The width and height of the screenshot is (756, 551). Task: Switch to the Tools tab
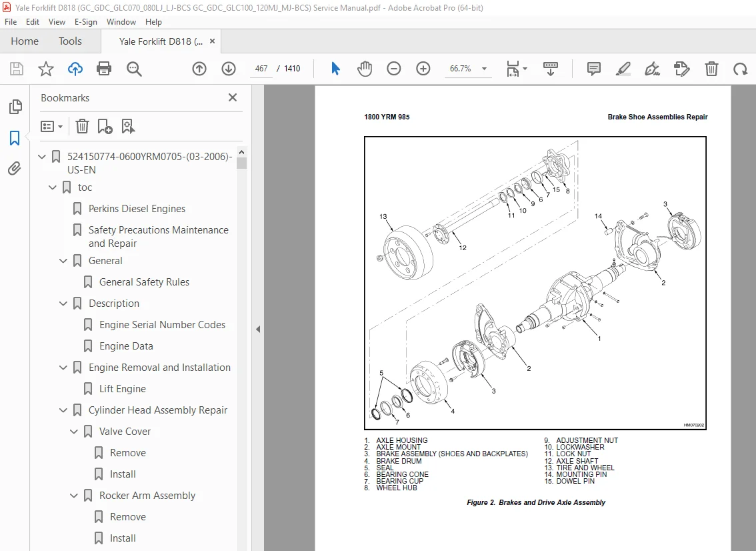point(71,41)
